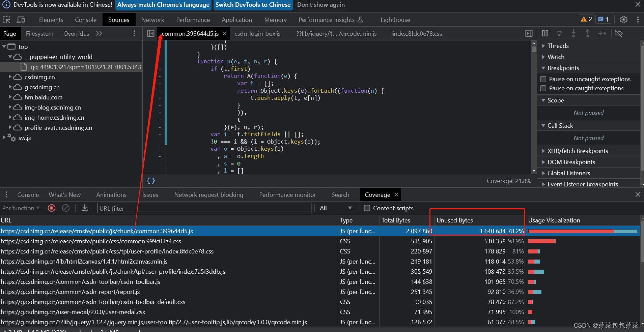Image resolution: width=644 pixels, height=332 pixels.
Task: Step into next function call
Action: pos(573,33)
